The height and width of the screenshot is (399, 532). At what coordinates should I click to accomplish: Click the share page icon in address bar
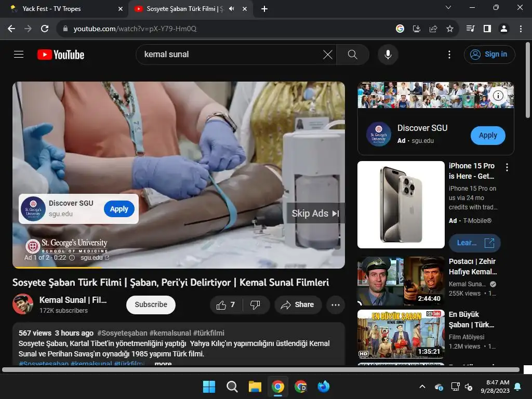433,29
